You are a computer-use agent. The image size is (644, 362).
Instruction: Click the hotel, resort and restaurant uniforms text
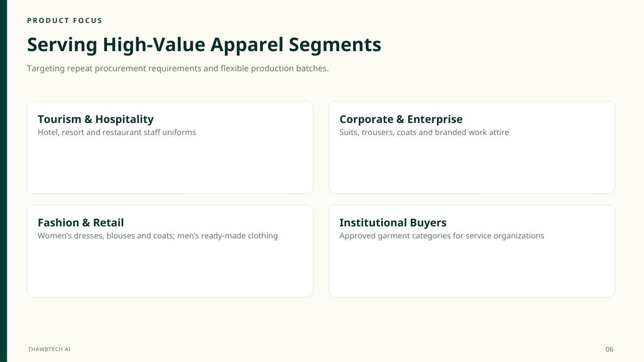(117, 132)
